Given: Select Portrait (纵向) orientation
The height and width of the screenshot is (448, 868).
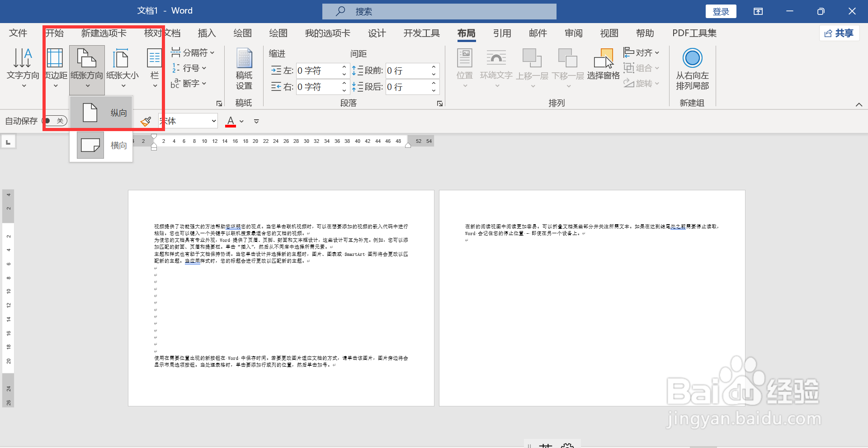Looking at the screenshot, I should pyautogui.click(x=101, y=113).
